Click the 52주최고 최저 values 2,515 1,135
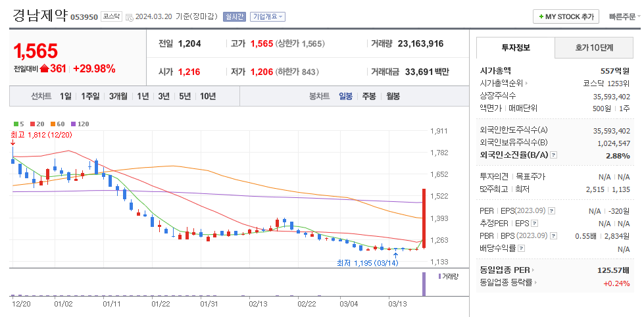This screenshot has width=644, height=317. pos(608,189)
